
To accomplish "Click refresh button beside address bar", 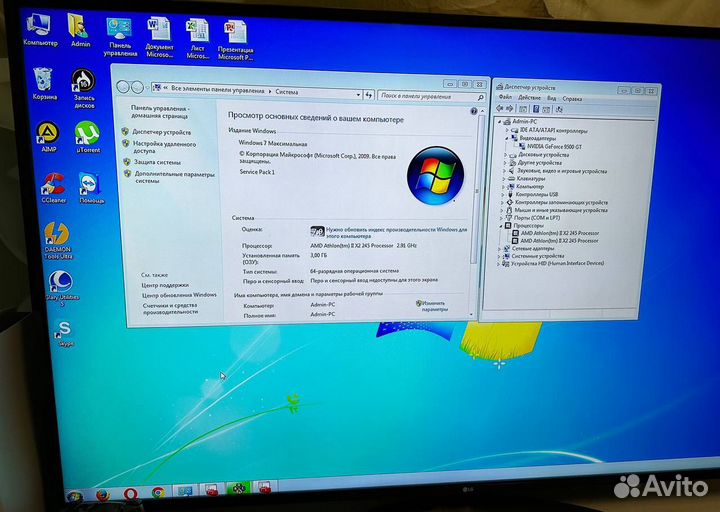I will click(369, 95).
